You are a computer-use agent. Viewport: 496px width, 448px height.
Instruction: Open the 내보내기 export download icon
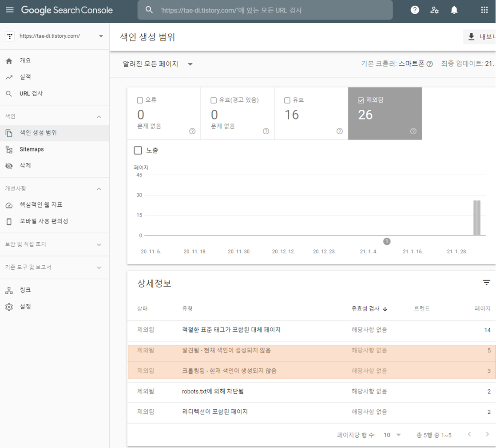tap(472, 36)
